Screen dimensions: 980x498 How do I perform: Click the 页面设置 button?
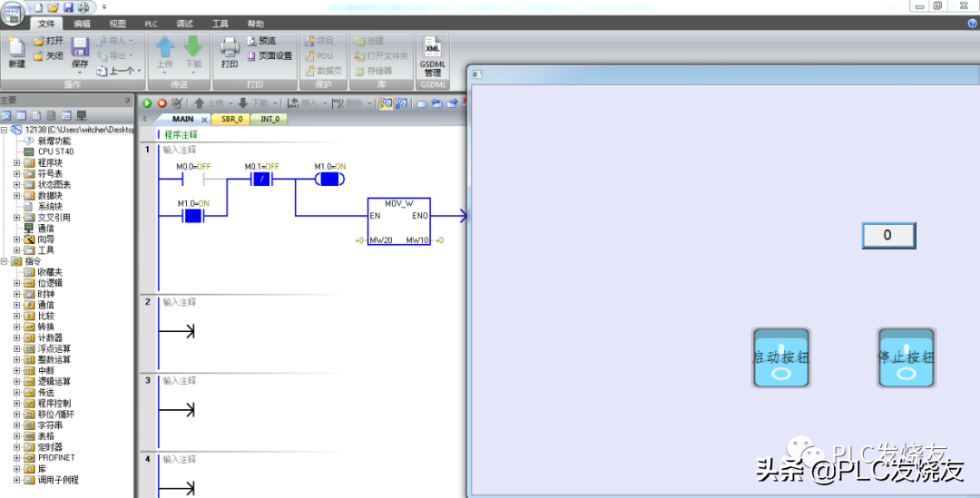click(x=269, y=55)
